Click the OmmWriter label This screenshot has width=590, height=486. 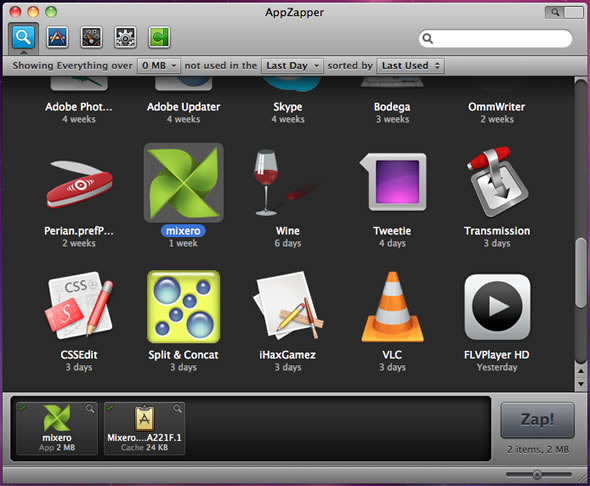(497, 107)
